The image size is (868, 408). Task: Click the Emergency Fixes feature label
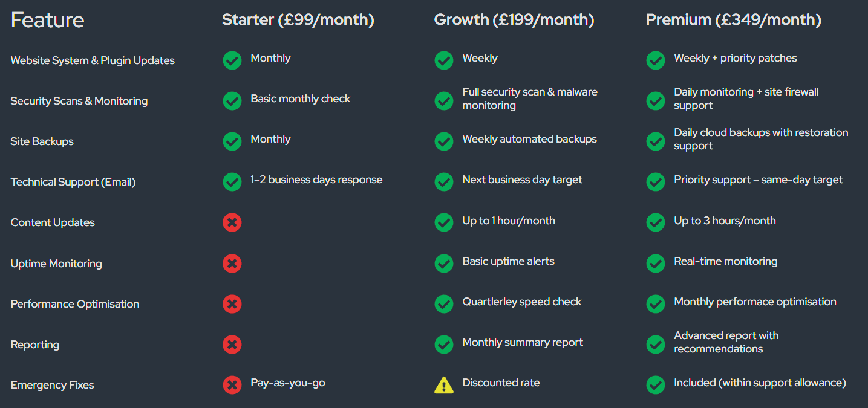click(53, 385)
